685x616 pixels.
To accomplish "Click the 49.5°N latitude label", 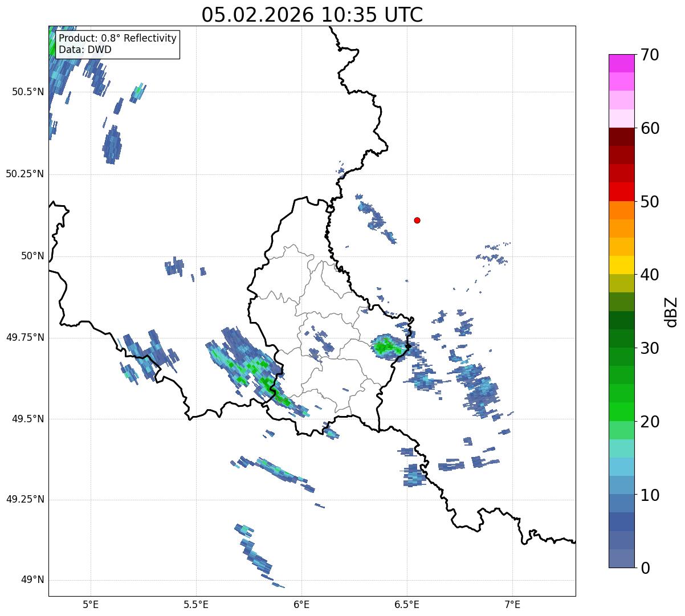I will click(x=27, y=419).
